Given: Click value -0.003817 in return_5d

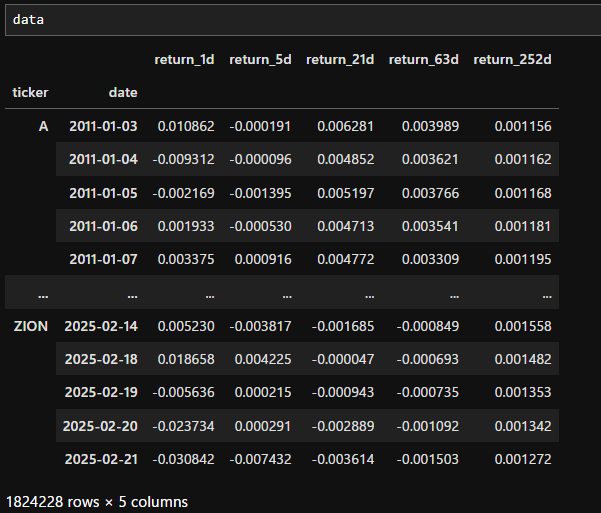Looking at the screenshot, I should 260,326.
